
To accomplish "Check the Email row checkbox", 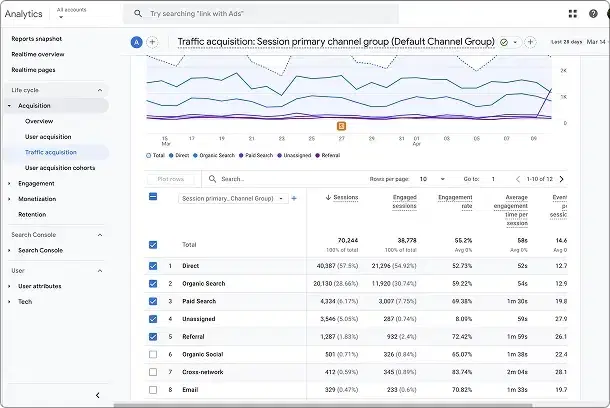I will (x=153, y=389).
